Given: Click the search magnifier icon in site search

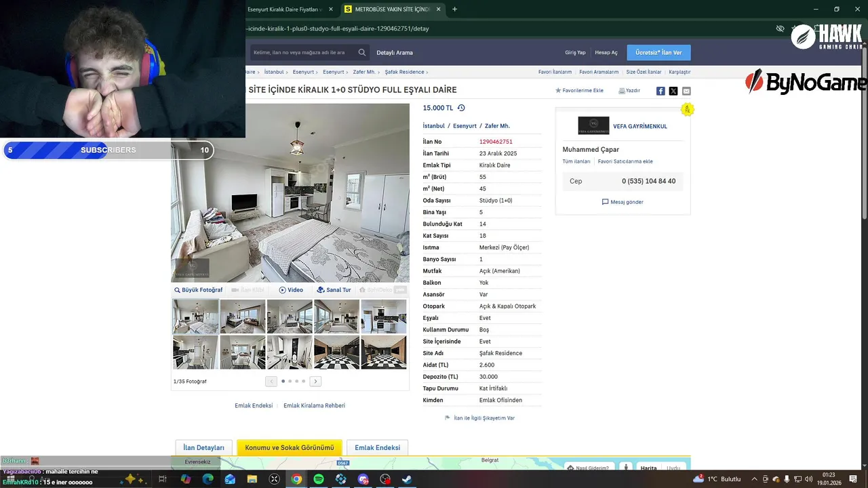Looking at the screenshot, I should pyautogui.click(x=362, y=52).
